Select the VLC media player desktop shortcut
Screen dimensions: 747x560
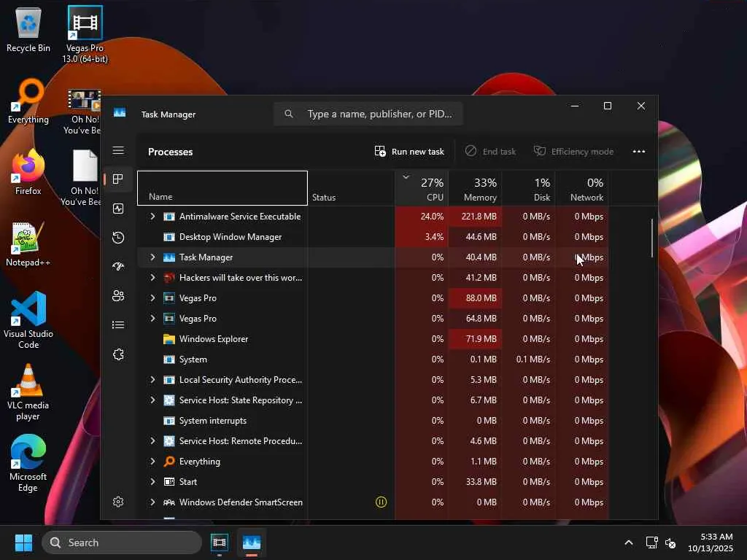[x=28, y=392]
